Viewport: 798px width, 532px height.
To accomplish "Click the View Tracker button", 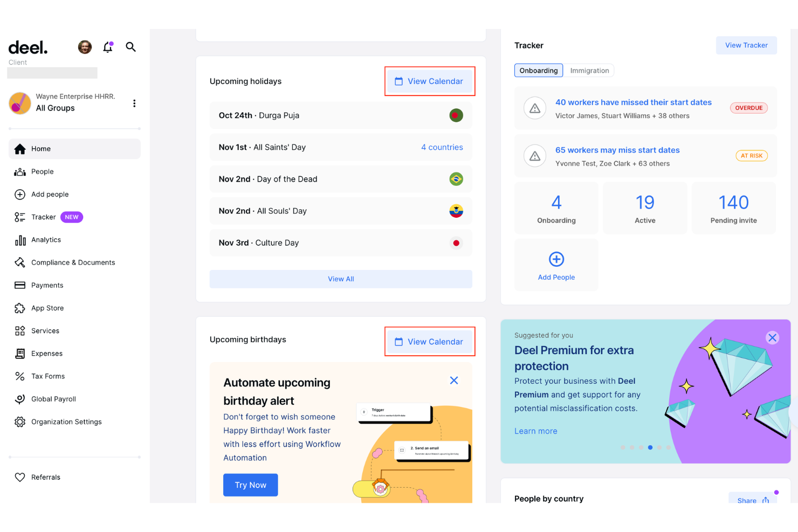I will (x=746, y=45).
